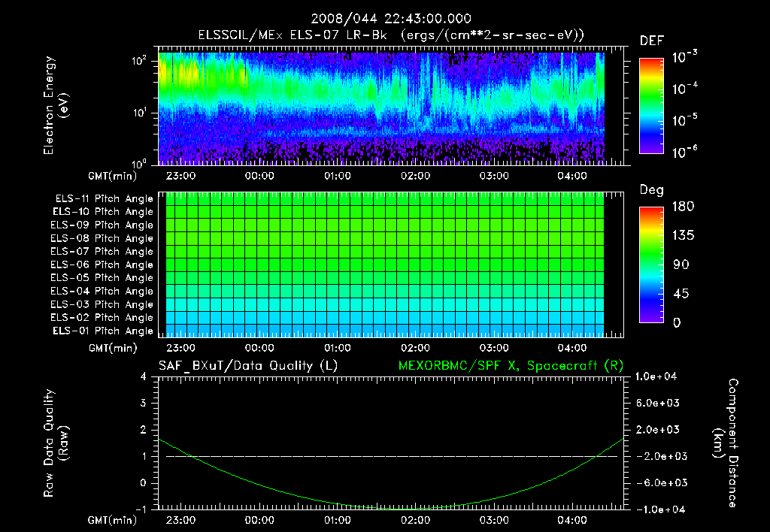Select the ELS-10 Pitch Angle row label

click(x=103, y=212)
